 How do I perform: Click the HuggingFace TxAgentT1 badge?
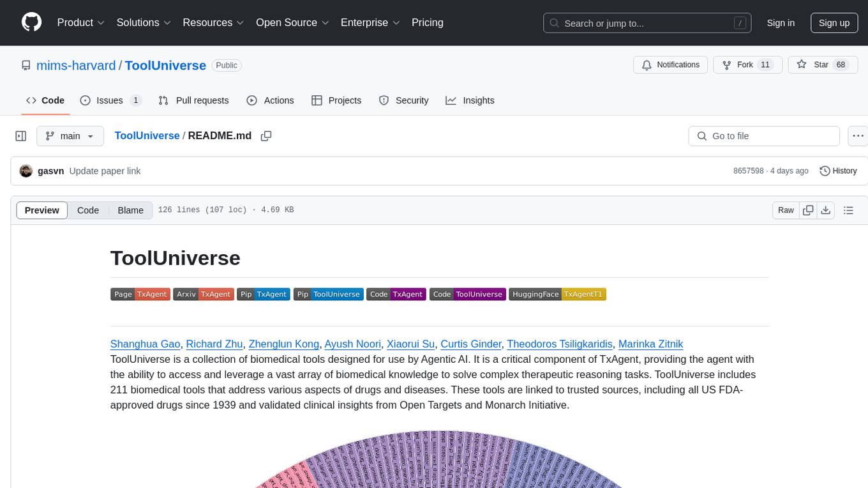point(557,294)
